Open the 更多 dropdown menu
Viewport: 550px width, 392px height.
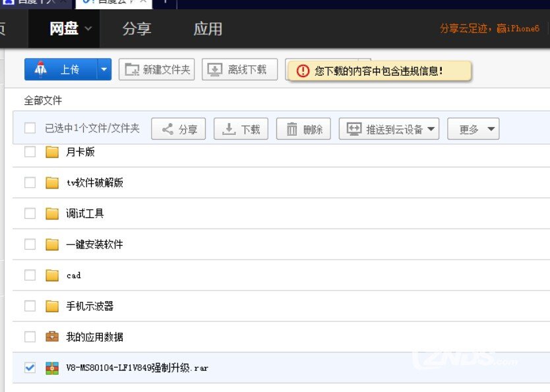point(474,129)
